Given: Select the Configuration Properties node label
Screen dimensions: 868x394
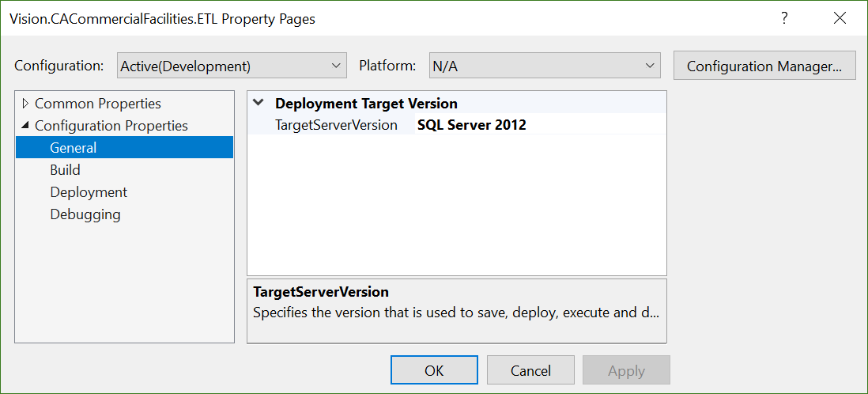Looking at the screenshot, I should pos(111,126).
